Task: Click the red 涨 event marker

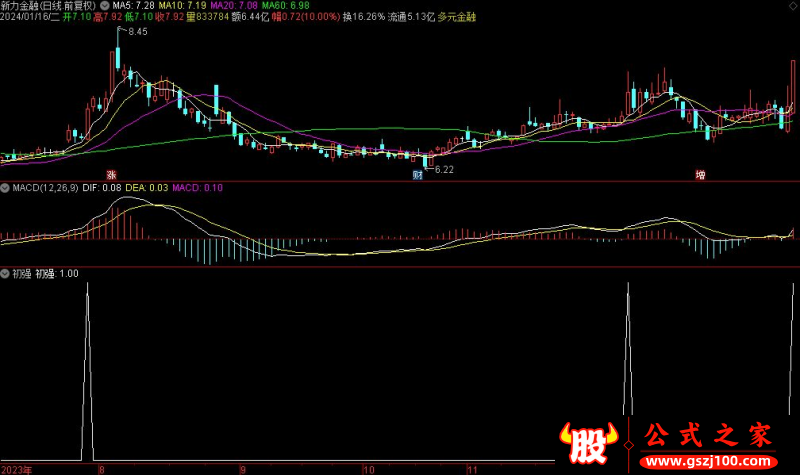Action: (113, 174)
